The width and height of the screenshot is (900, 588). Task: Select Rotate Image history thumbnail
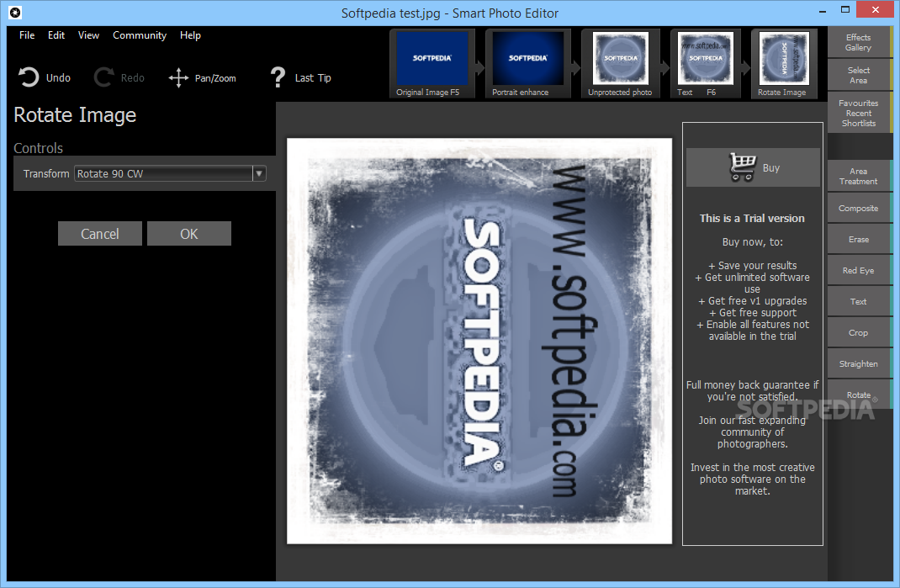click(x=784, y=64)
